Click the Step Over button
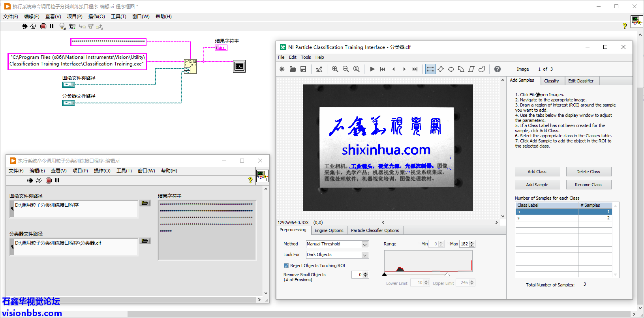Viewport: 644px width, 318px height. point(91,26)
